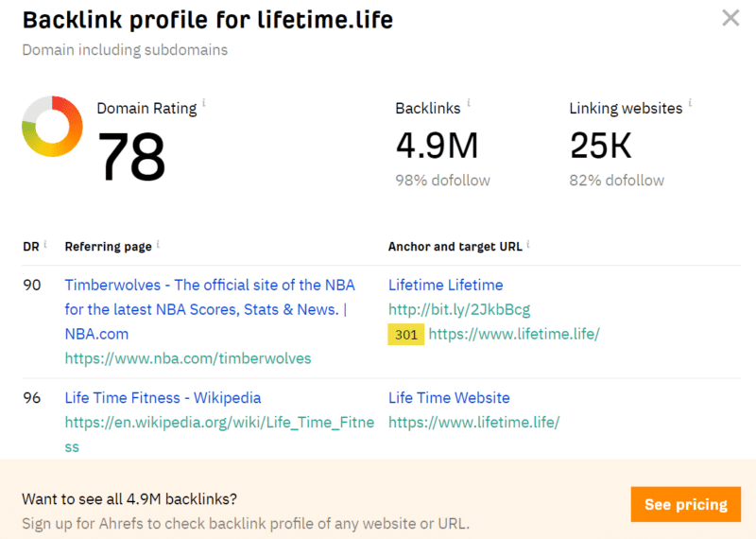Open the Life Time Fitness - Wikipedia link
Image resolution: width=756 pixels, height=539 pixels.
coord(163,397)
